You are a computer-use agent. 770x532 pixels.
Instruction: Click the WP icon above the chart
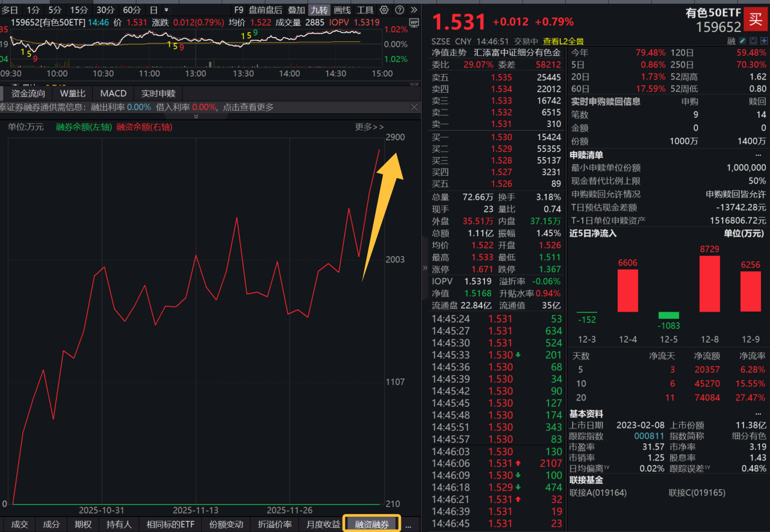pyautogui.click(x=414, y=22)
